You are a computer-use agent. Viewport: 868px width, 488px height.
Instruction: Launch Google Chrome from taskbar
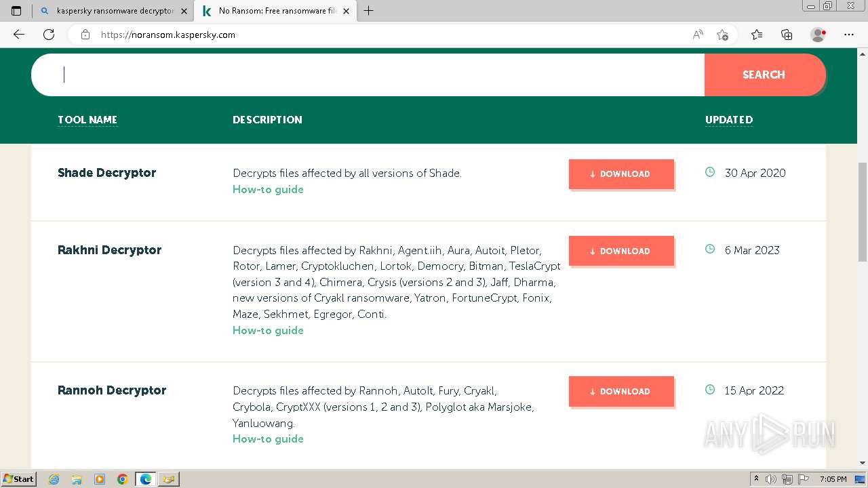pos(123,479)
